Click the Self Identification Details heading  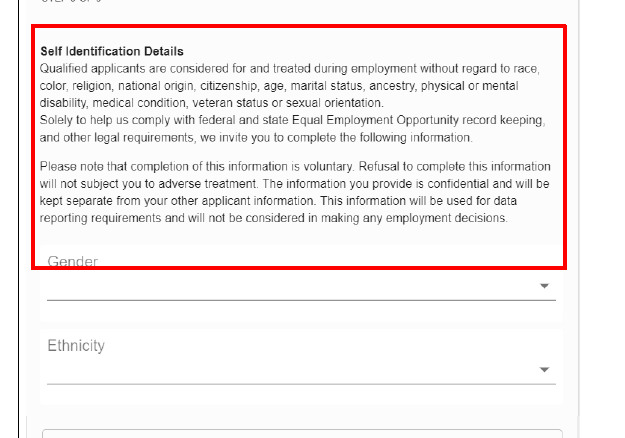tap(112, 51)
